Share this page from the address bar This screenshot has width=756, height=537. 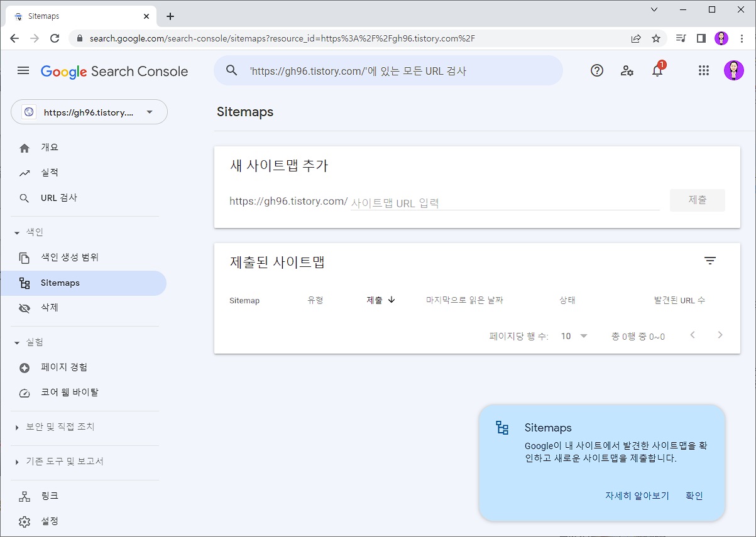(x=636, y=38)
